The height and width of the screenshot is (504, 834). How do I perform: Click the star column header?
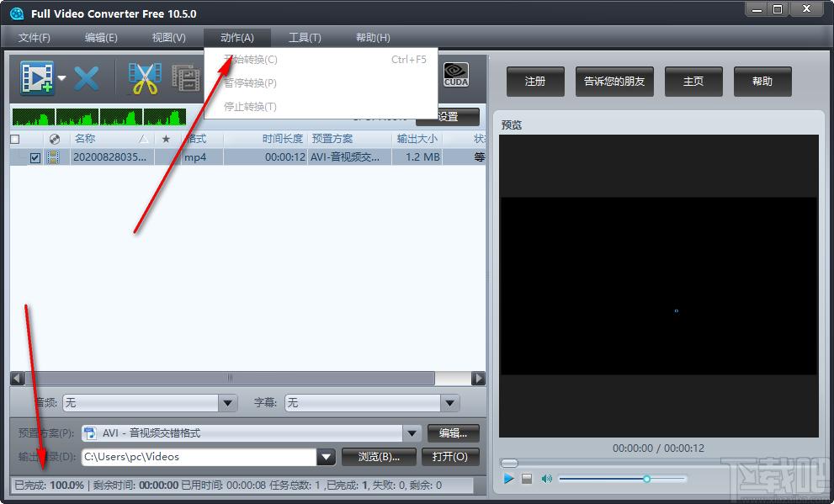coord(166,140)
